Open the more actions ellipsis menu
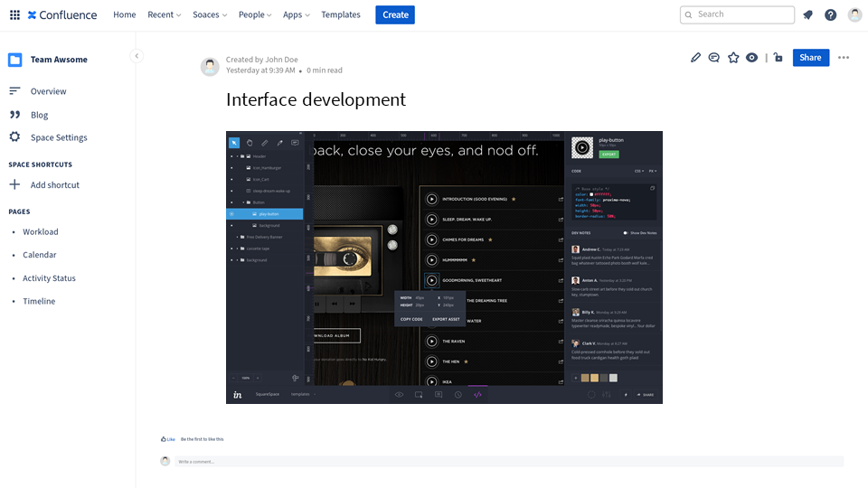 [x=844, y=58]
